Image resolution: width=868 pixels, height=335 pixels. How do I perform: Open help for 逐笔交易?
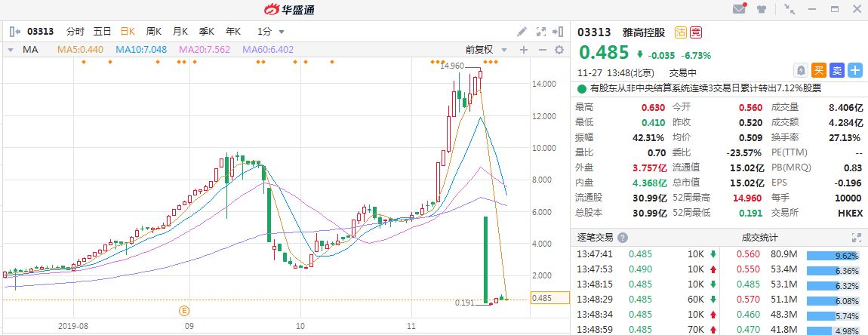click(x=623, y=238)
